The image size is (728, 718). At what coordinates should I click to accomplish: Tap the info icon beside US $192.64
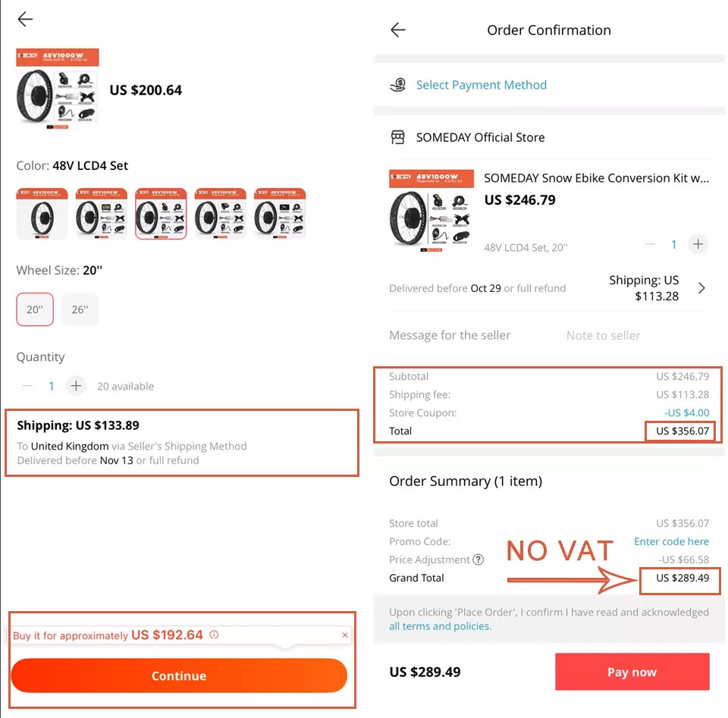point(214,635)
